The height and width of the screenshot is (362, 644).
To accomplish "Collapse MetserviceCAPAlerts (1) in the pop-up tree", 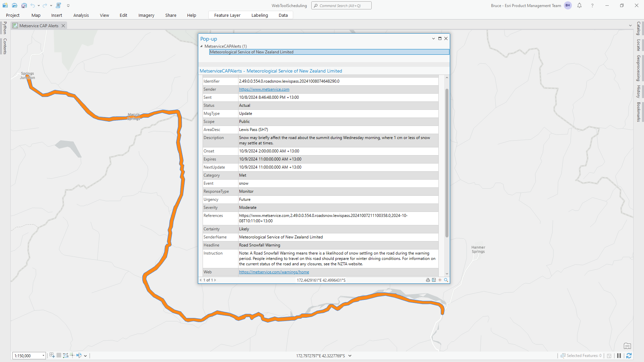I will click(202, 46).
